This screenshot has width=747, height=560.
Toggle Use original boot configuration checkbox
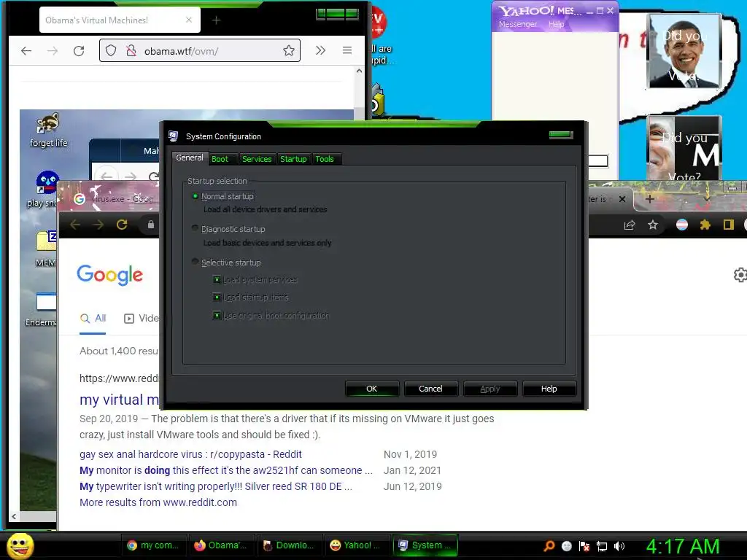tap(217, 315)
